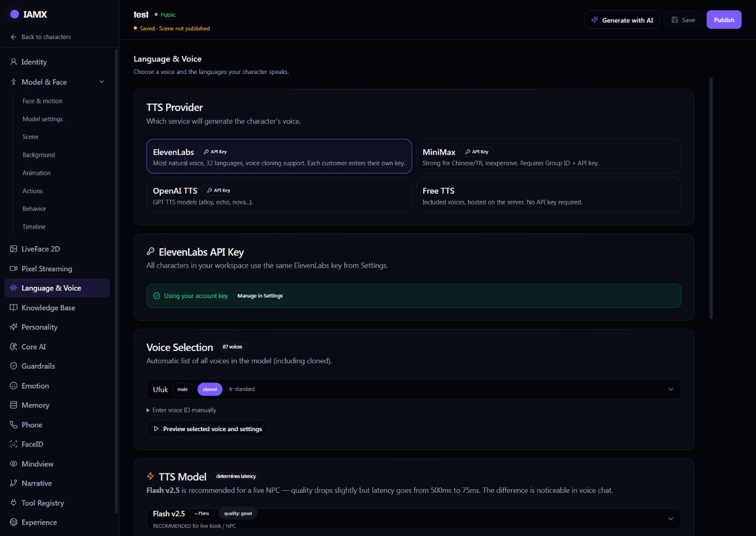Publish the character

724,20
